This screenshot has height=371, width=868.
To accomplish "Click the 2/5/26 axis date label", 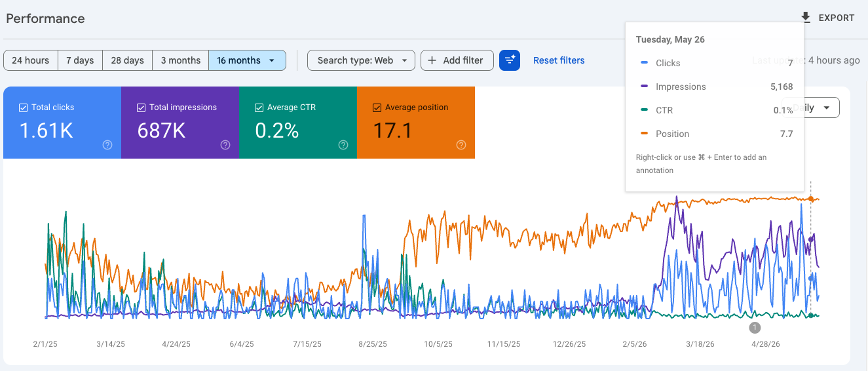I will point(635,343).
